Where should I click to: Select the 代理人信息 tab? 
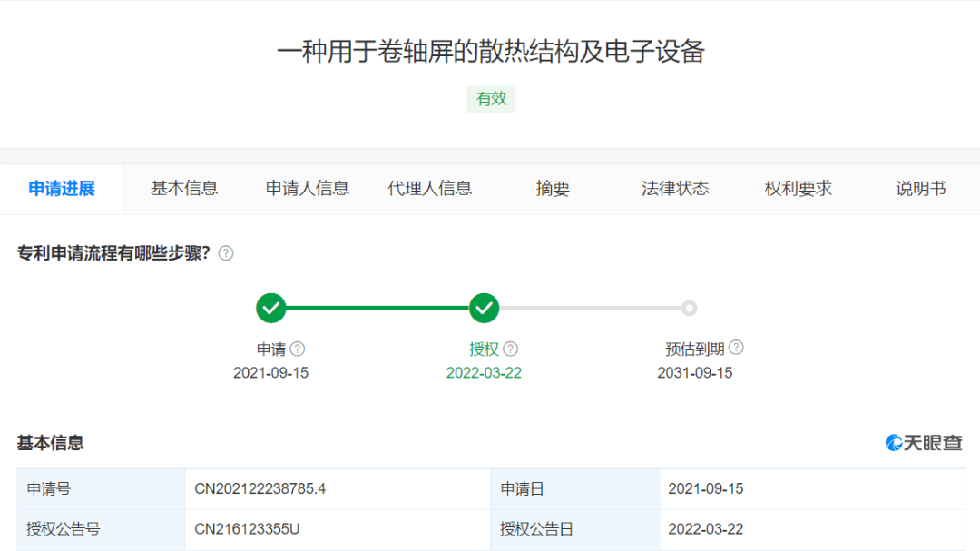coord(430,189)
